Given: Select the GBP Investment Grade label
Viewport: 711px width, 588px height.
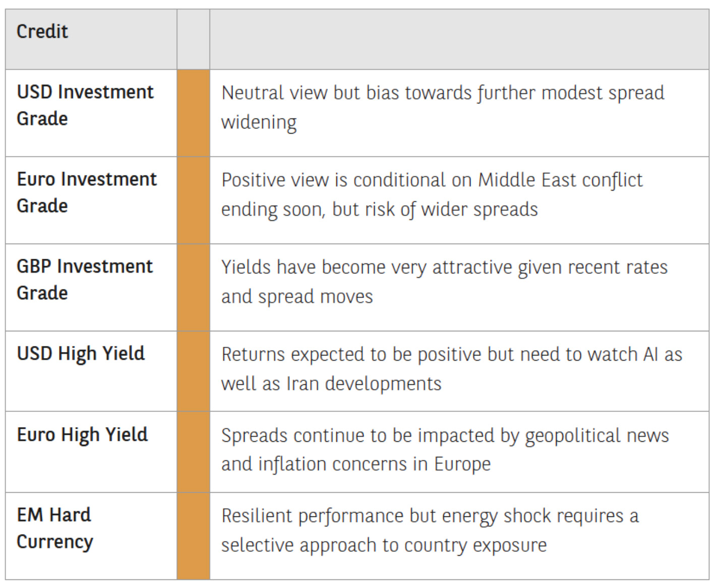Looking at the screenshot, I should 84,280.
